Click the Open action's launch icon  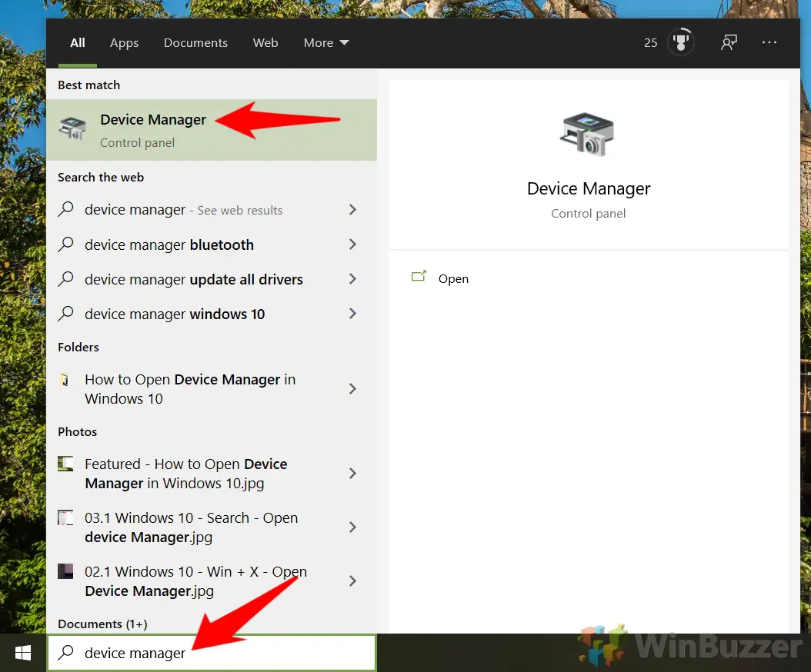[x=419, y=276]
